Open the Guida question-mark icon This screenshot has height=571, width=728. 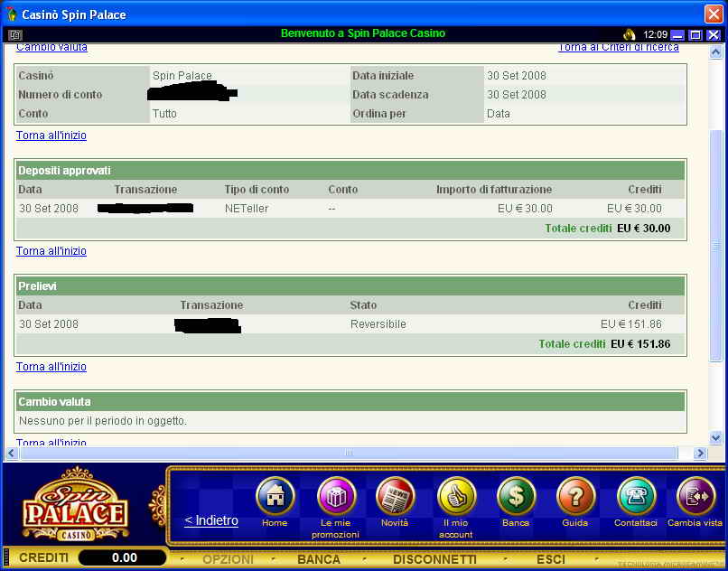tap(575, 496)
